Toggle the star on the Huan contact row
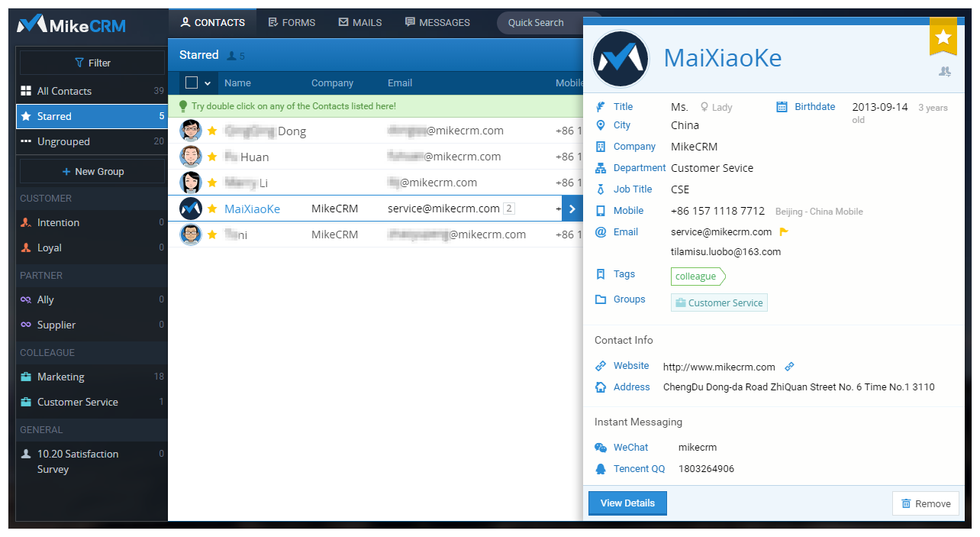980x537 pixels. [212, 157]
